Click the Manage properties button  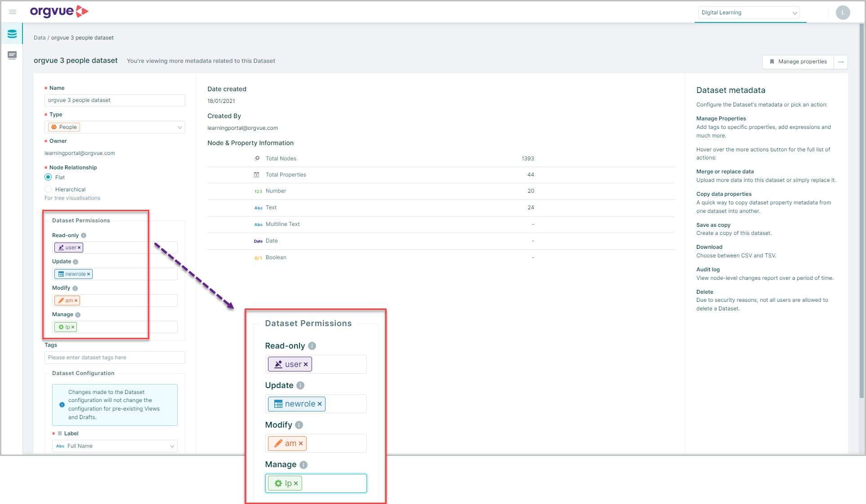pos(798,62)
